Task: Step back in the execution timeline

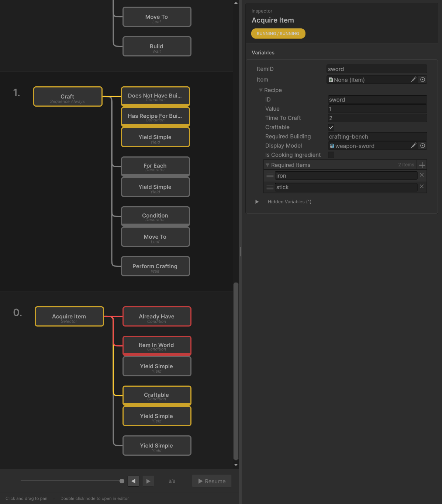Action: [133, 481]
